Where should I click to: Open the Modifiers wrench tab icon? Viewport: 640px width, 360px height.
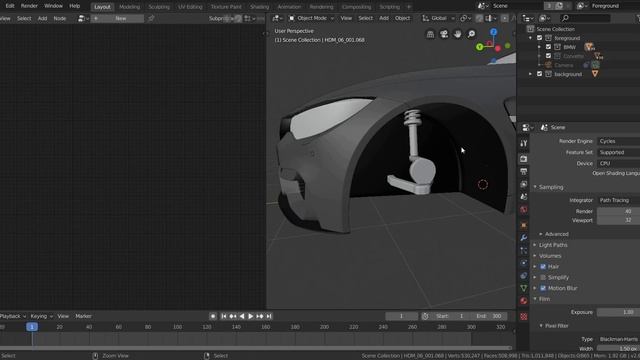click(524, 238)
